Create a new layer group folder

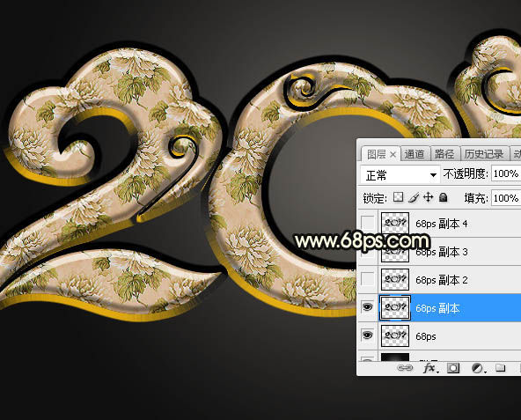pyautogui.click(x=500, y=368)
